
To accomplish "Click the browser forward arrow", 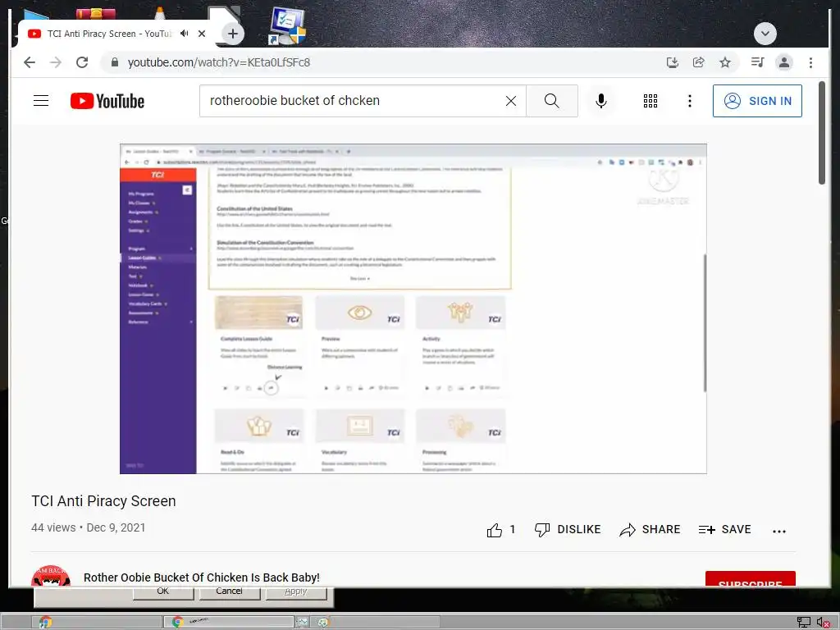I will coord(56,62).
